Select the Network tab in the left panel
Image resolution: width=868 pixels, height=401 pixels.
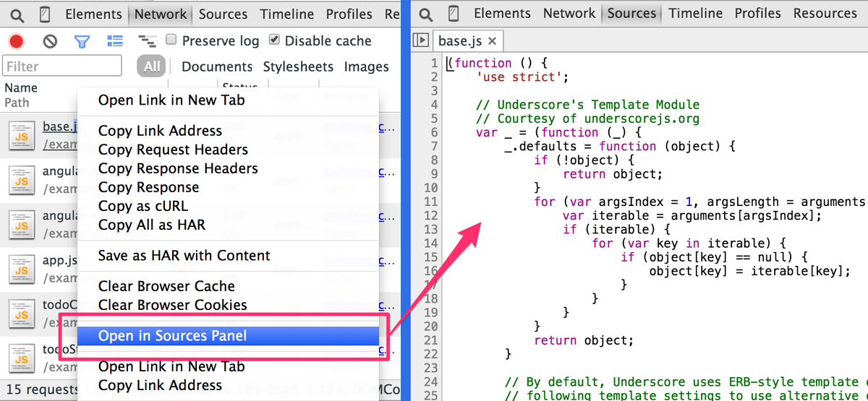coord(161,14)
